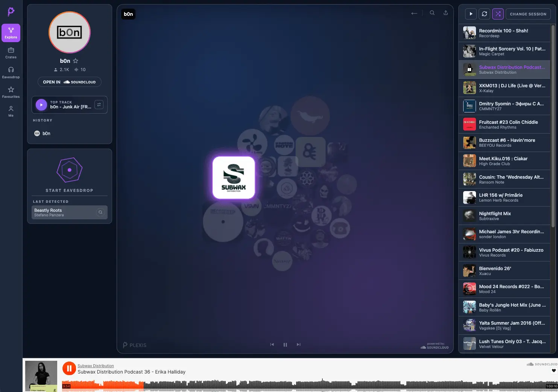Play the top track Junk Air
The width and height of the screenshot is (558, 392).
click(x=41, y=105)
